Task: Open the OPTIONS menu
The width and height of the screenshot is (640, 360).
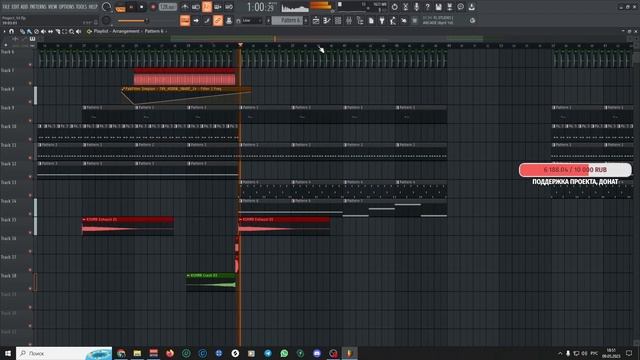Action: pyautogui.click(x=67, y=7)
